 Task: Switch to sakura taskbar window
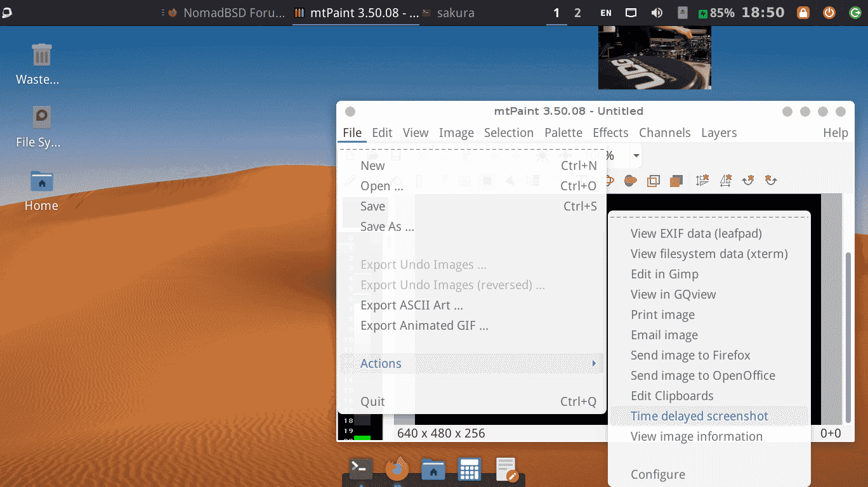click(x=449, y=13)
